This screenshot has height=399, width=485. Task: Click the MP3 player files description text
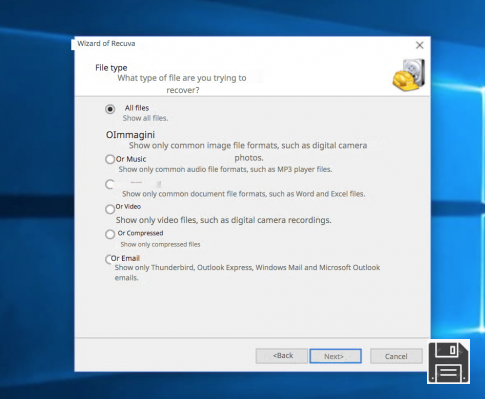(x=225, y=169)
